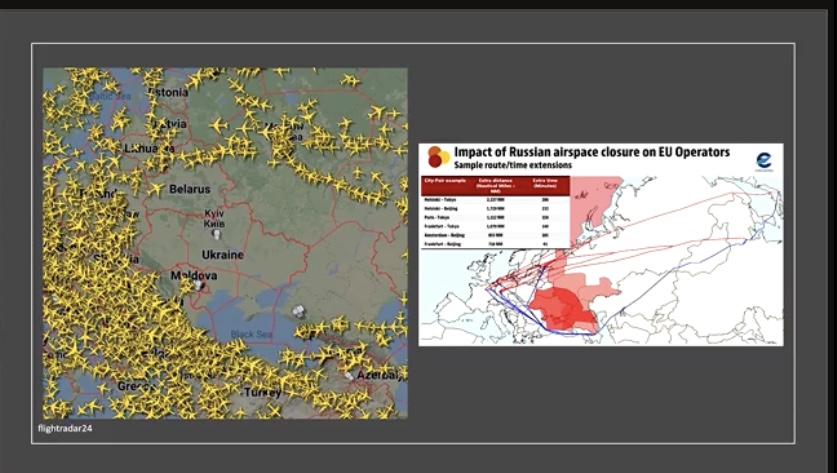This screenshot has height=473, width=837.
Task: Click the Estonia label at map top
Action: pos(166,92)
